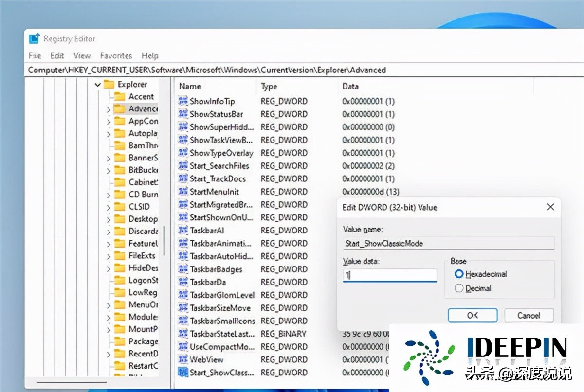Click the Registry Editor app icon in title bar

click(34, 38)
